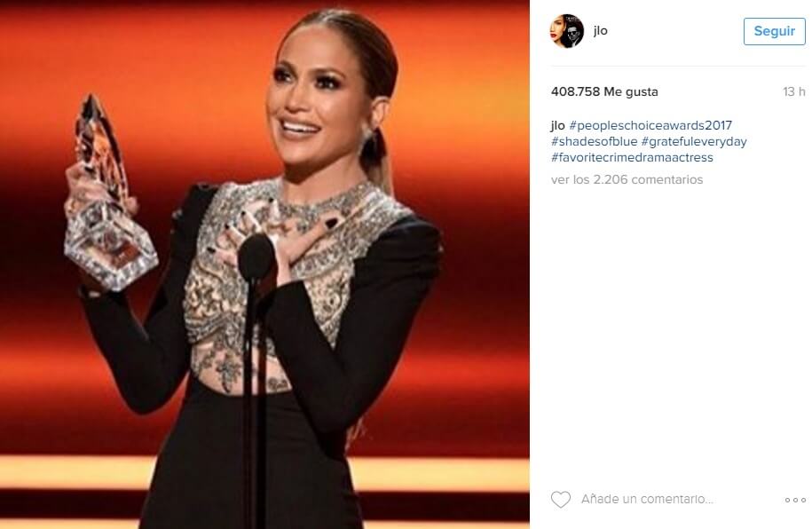Open the jlo username at post header
This screenshot has height=529, width=812.
click(x=600, y=30)
